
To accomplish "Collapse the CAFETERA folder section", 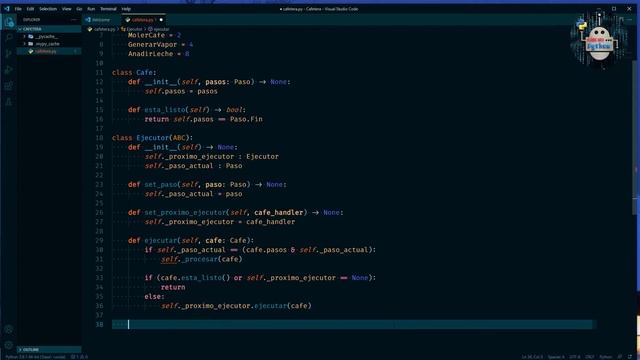I will tap(49, 29).
